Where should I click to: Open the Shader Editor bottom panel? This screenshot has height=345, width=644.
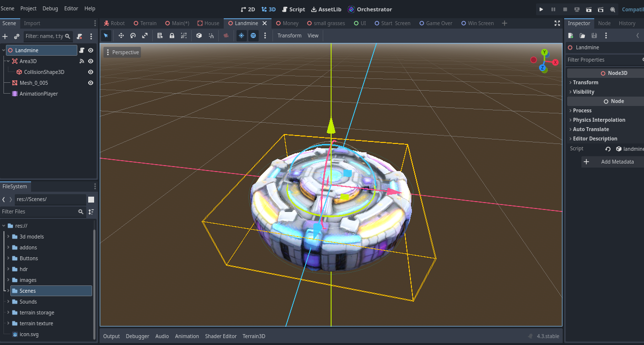(221, 336)
